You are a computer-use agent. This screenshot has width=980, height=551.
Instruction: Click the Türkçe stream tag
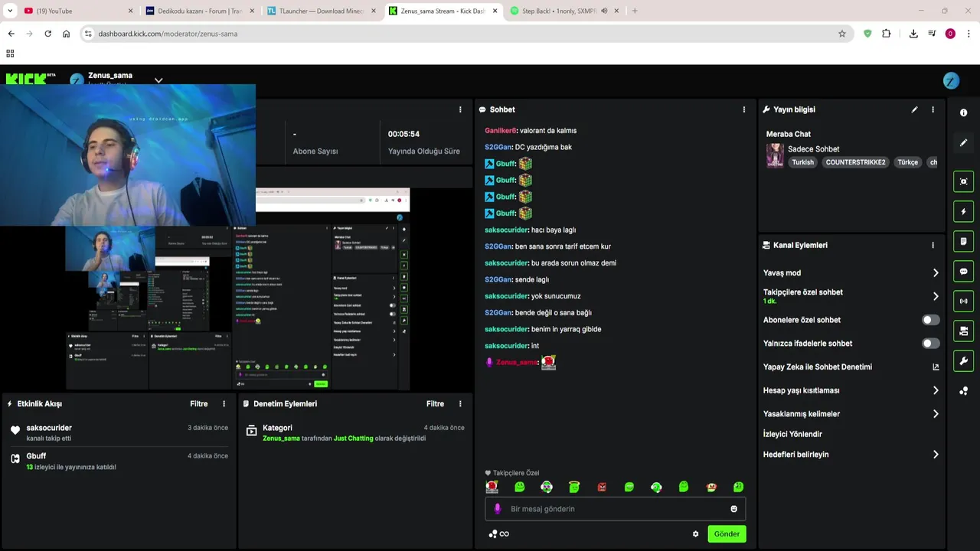coord(907,162)
